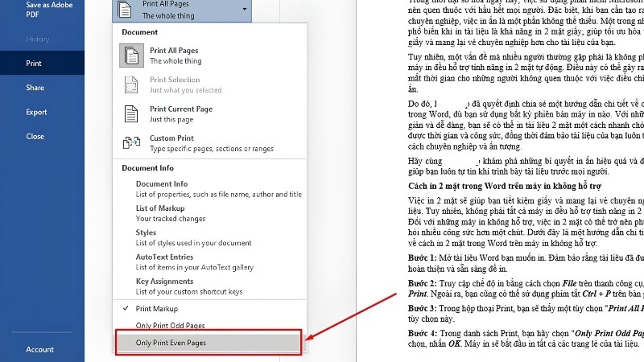Click the Print Current Page icon

pos(131,114)
